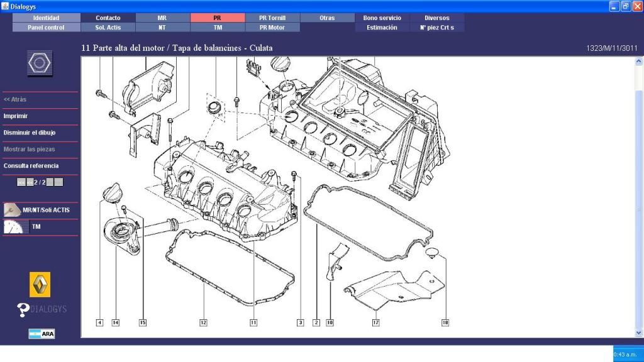This screenshot has width=644, height=362.
Task: Select part number 4 oil cap label
Action: [99, 322]
